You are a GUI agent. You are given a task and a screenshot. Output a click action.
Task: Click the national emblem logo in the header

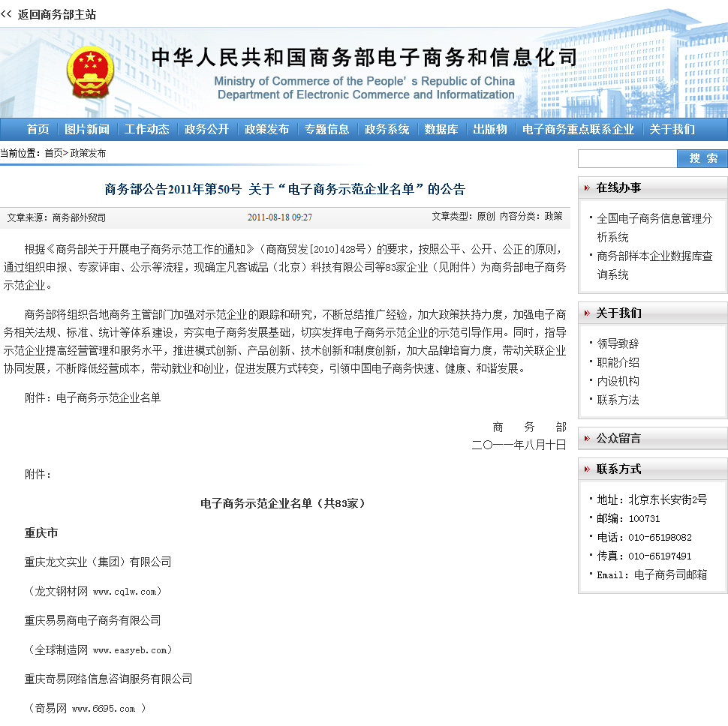point(89,72)
